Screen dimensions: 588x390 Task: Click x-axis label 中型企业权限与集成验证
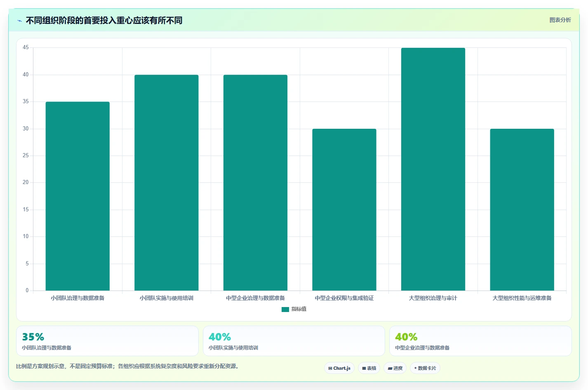point(344,298)
